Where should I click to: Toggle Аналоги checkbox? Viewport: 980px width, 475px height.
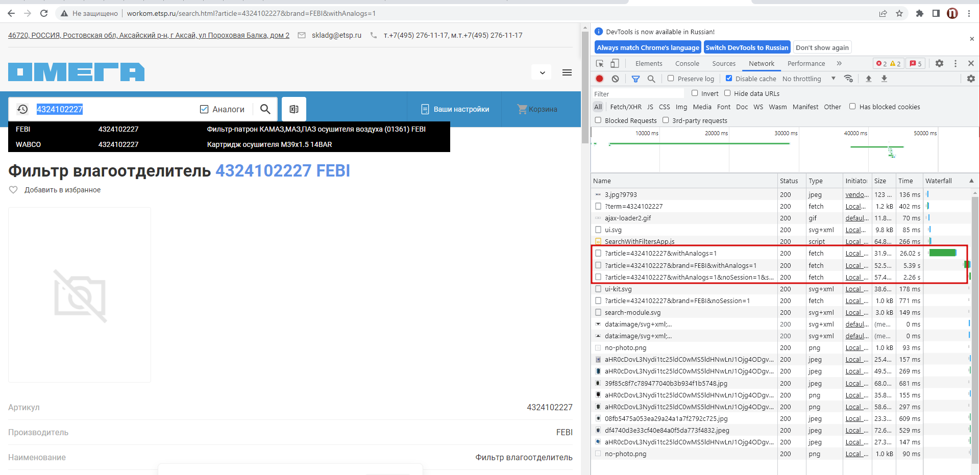[x=204, y=109]
